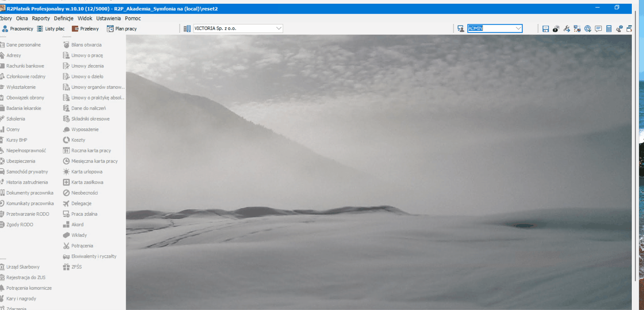Open the Pracownicy toolbar button
This screenshot has width=644, height=310.
point(18,29)
